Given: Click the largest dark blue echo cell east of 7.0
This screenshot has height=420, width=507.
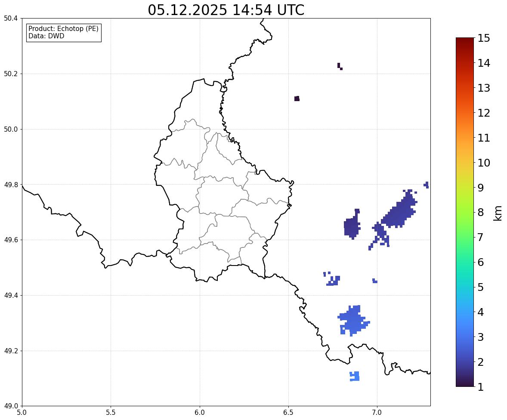Looking at the screenshot, I should click(399, 211).
